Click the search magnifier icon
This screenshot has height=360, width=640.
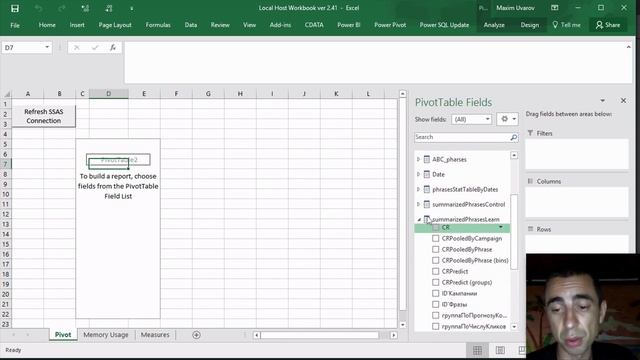click(514, 138)
